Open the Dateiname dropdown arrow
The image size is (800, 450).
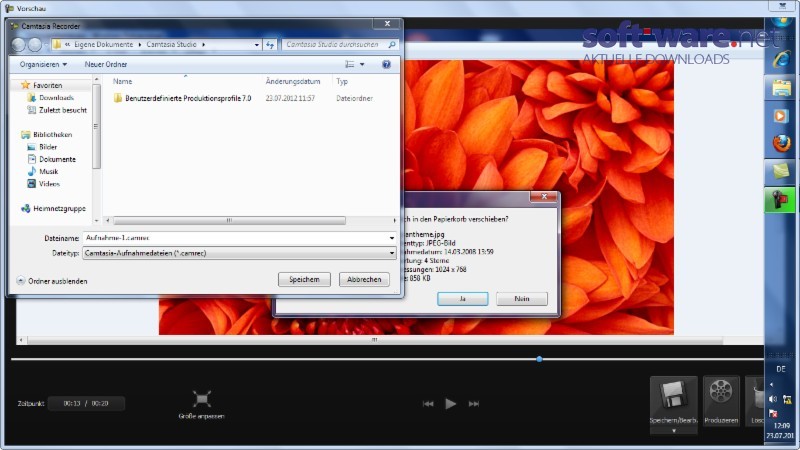point(392,238)
